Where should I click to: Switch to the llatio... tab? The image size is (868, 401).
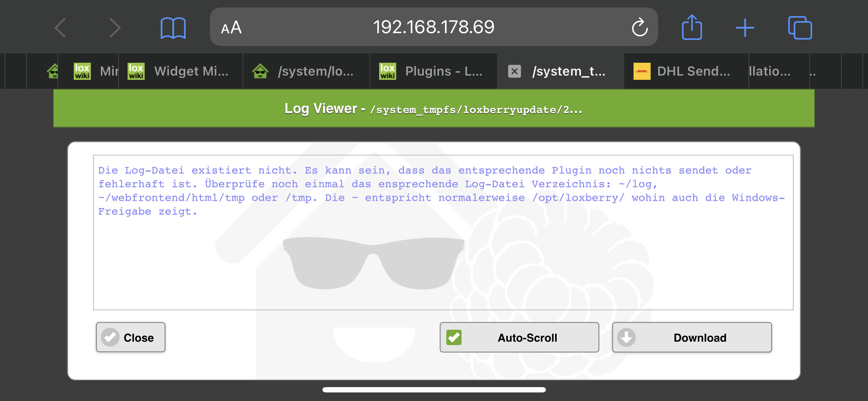(x=770, y=71)
